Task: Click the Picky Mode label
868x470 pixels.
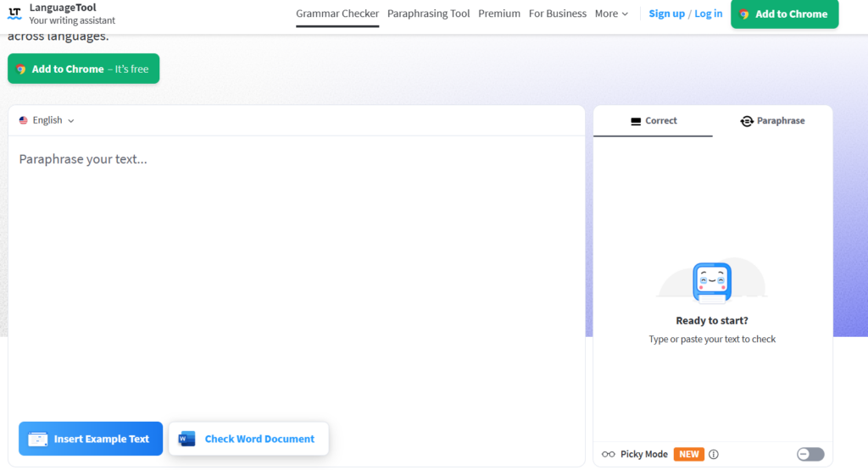Action: pyautogui.click(x=644, y=454)
